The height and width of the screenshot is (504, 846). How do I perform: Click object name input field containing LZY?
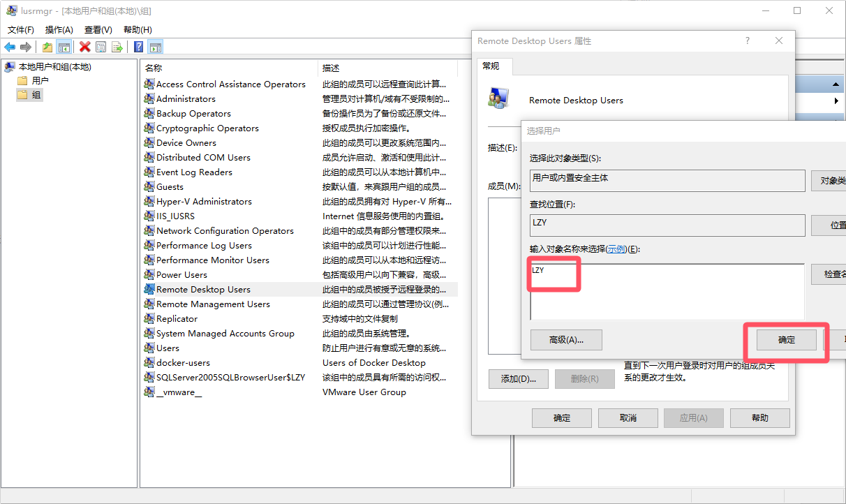(667, 292)
